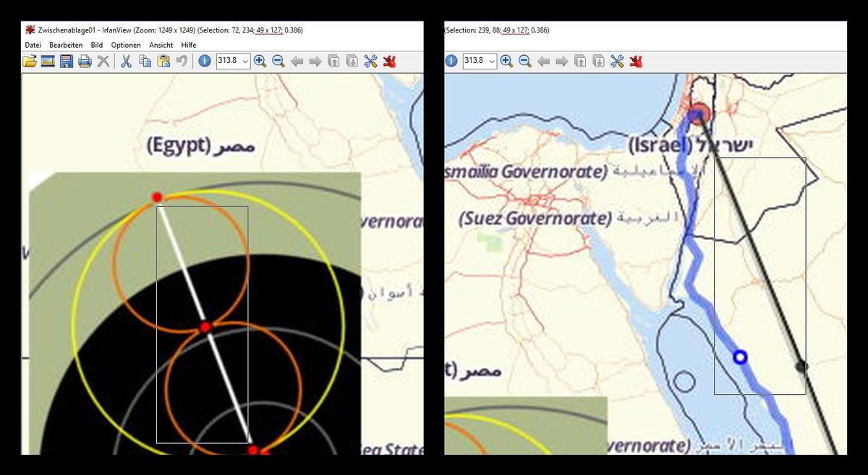This screenshot has width=868, height=475.
Task: Open the Hilfe menu
Action: (x=189, y=45)
